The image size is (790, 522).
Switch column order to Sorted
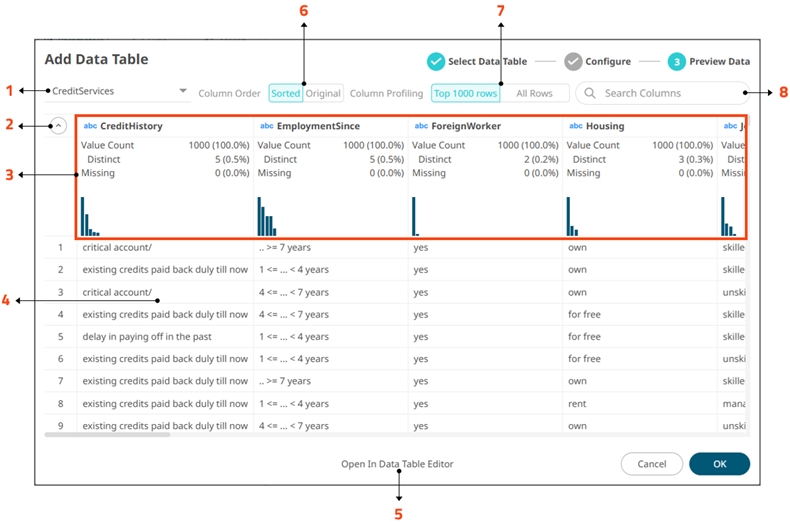[285, 93]
